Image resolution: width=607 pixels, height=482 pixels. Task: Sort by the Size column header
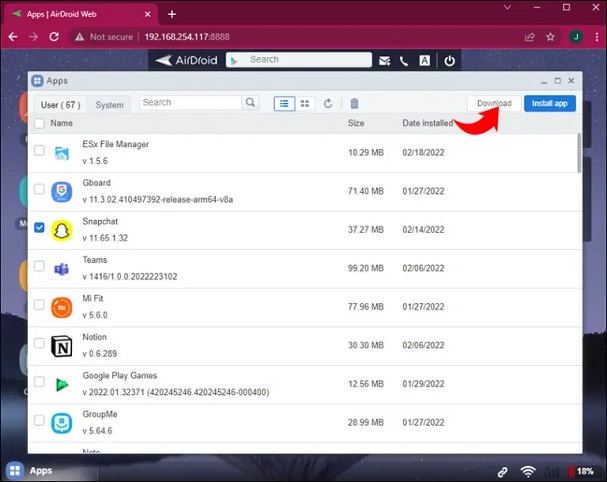(x=356, y=123)
